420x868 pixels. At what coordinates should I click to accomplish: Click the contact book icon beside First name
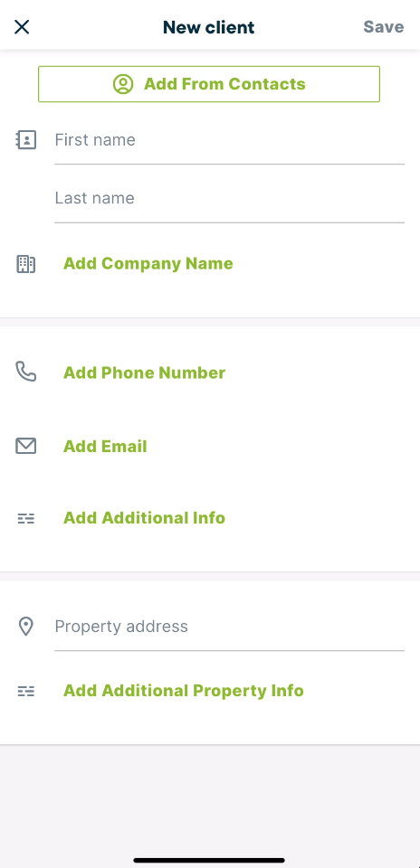click(25, 140)
